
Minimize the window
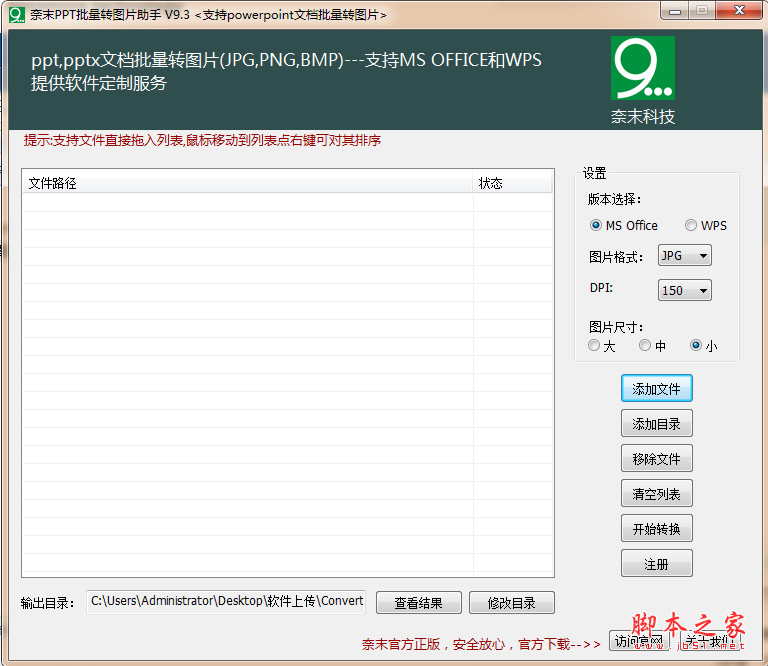pyautogui.click(x=675, y=11)
